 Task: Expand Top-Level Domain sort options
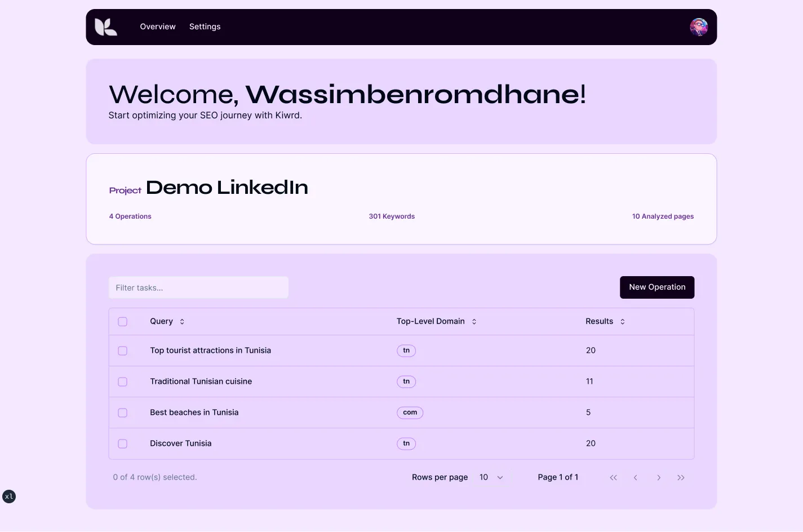point(474,322)
